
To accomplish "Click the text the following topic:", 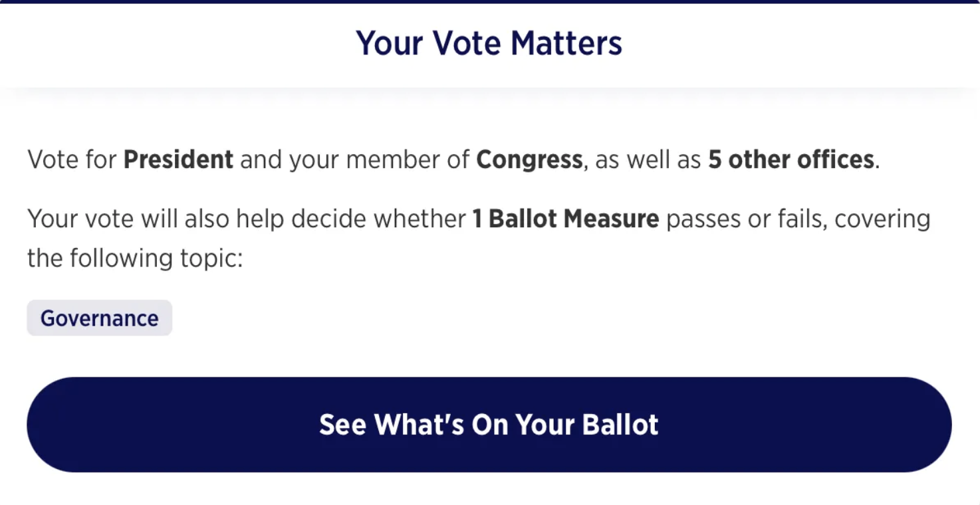I will point(135,258).
